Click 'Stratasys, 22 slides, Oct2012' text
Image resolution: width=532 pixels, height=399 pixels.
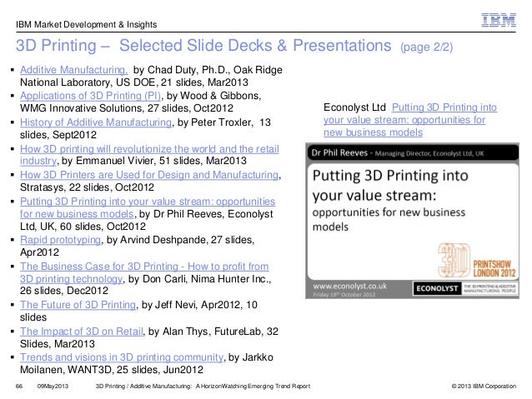click(87, 187)
